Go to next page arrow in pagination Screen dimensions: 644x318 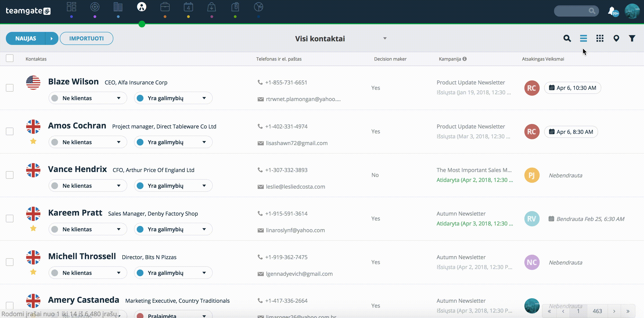click(614, 311)
